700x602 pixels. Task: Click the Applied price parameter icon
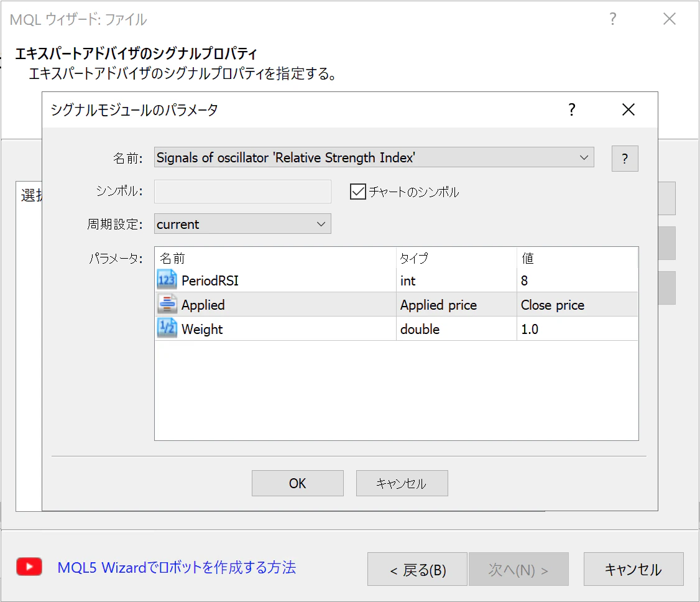(167, 304)
